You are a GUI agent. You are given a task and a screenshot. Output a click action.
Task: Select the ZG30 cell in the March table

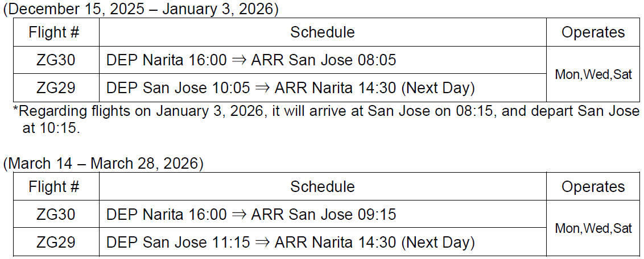[56, 215]
